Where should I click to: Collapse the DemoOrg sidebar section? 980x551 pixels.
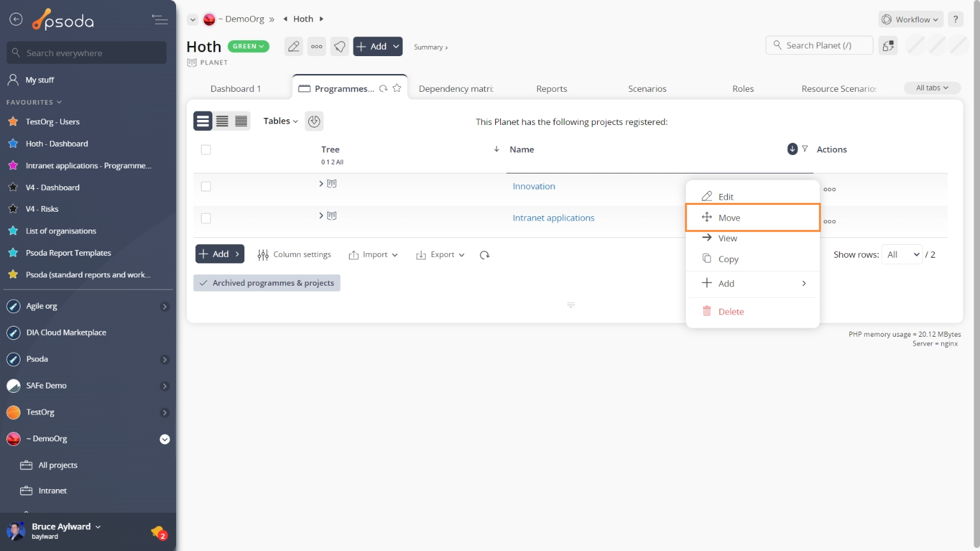pos(165,439)
